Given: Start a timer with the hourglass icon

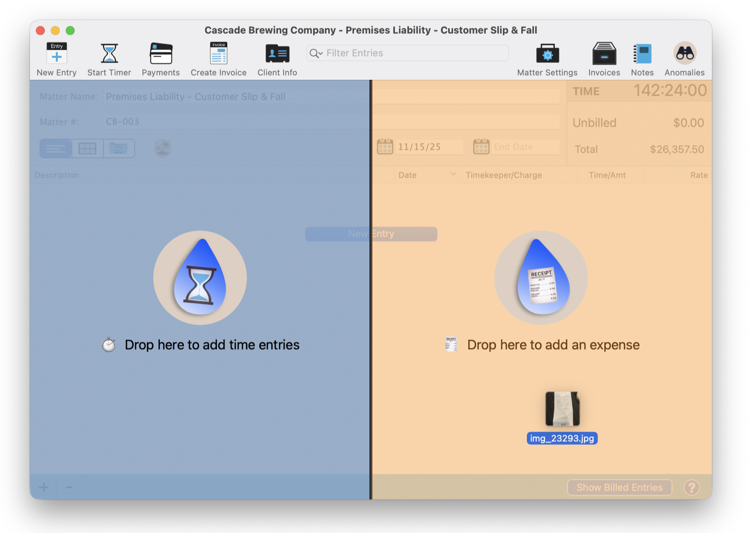Looking at the screenshot, I should pyautogui.click(x=109, y=53).
